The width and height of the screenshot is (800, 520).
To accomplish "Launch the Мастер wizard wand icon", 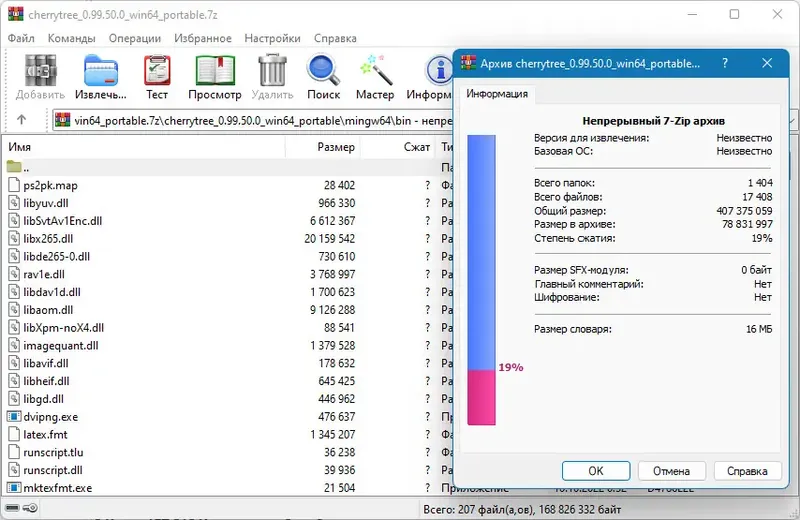I will pos(376,70).
